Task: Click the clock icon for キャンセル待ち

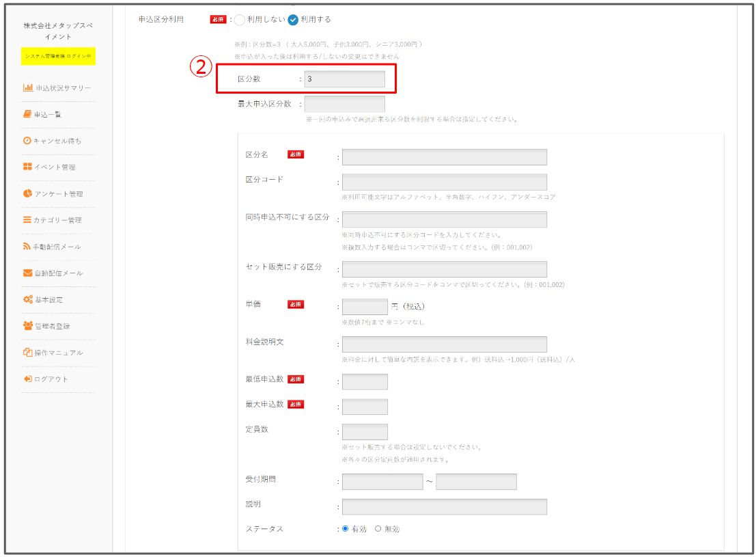Action: click(x=27, y=141)
